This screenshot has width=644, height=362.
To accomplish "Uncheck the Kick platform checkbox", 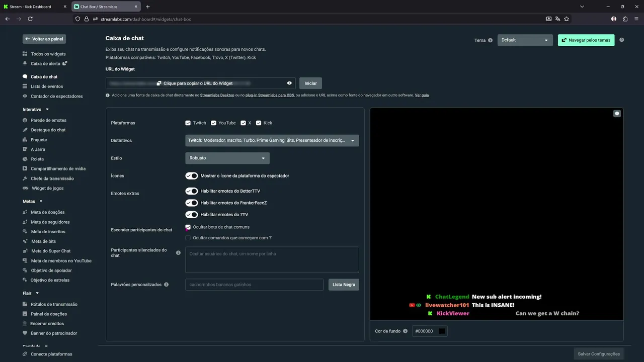I will click(x=259, y=123).
